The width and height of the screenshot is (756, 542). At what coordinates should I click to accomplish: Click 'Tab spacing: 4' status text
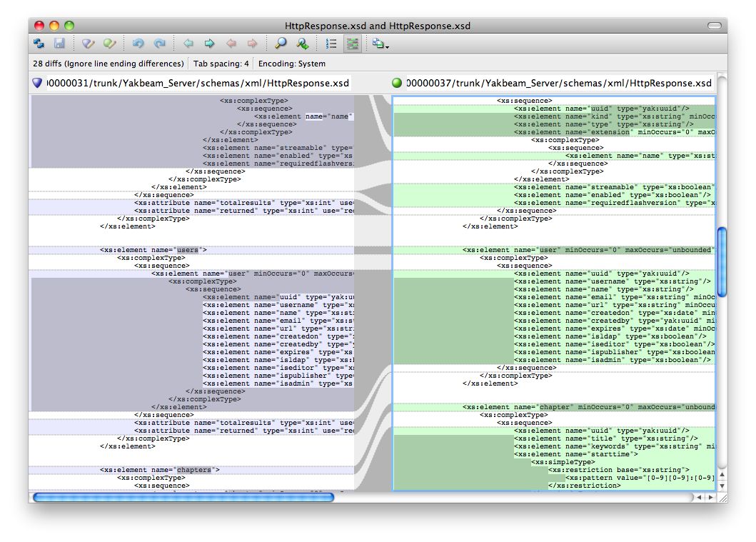221,64
